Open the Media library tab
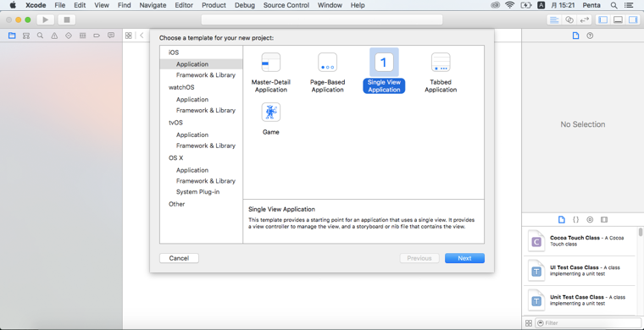This screenshot has width=644, height=330. coord(603,220)
